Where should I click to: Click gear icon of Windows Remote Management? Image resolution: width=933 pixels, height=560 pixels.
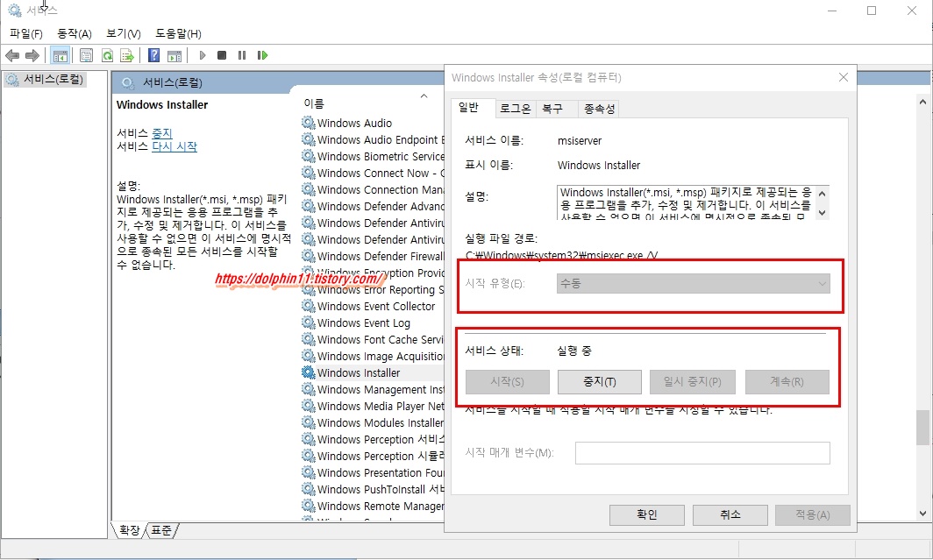point(309,506)
